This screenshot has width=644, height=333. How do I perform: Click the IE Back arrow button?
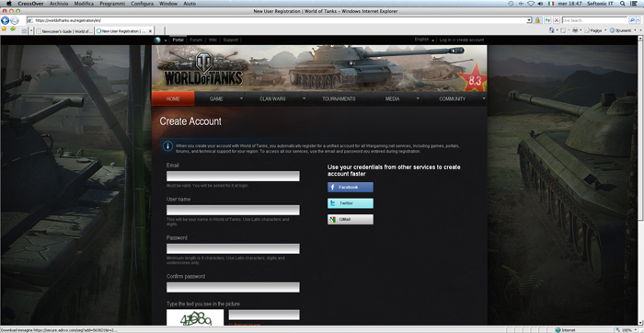coord(5,20)
